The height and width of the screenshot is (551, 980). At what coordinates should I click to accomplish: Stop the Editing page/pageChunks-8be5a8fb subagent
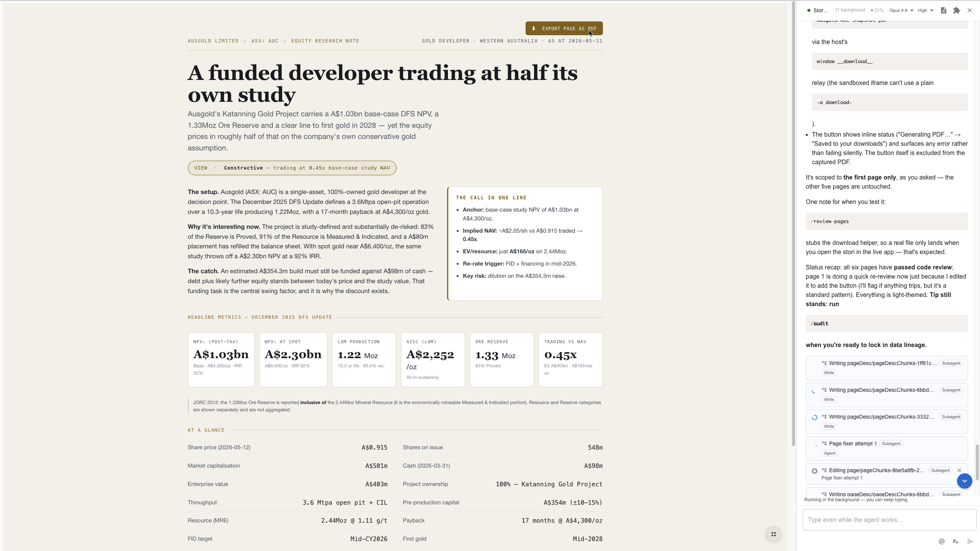(x=815, y=471)
